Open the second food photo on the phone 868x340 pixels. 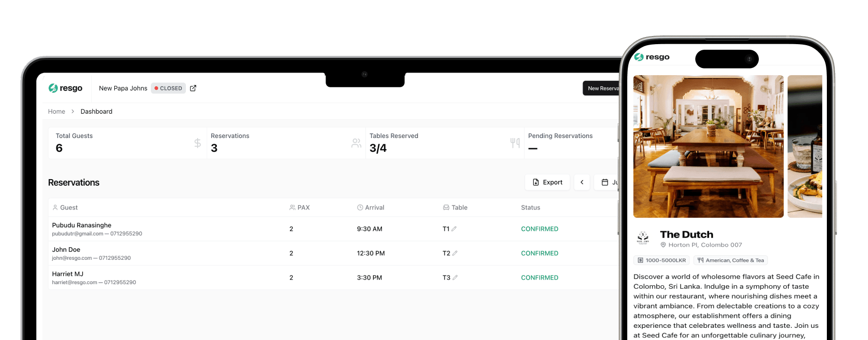[x=805, y=146]
